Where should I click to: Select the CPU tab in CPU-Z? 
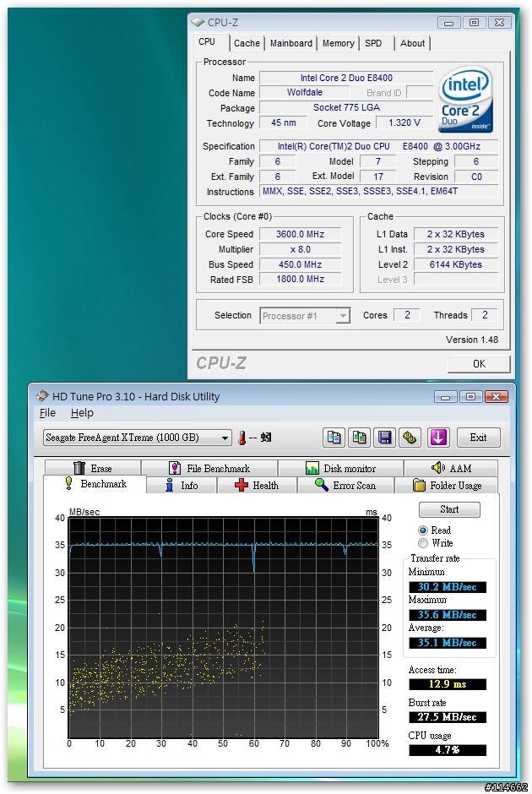coord(207,41)
